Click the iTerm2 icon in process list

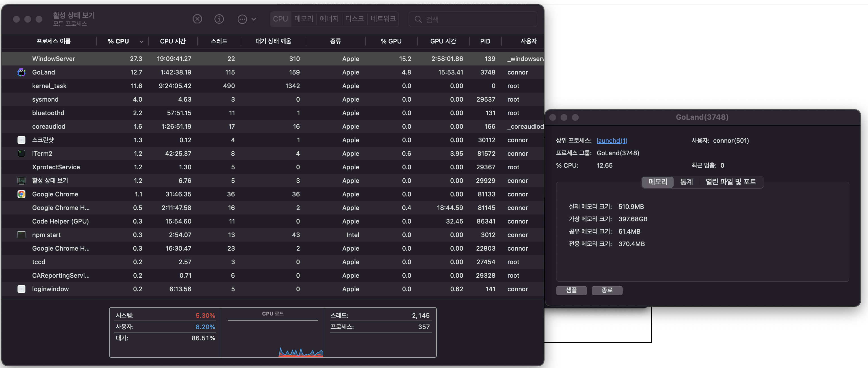[x=21, y=154]
